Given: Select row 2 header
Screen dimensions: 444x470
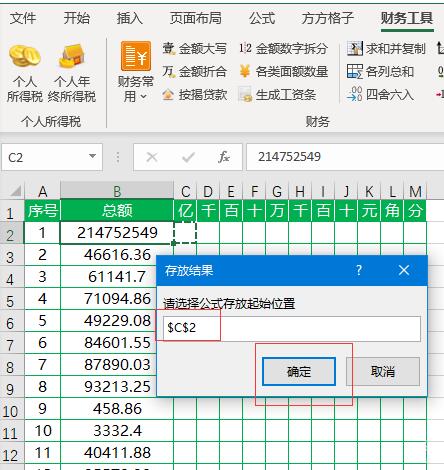Looking at the screenshot, I should 12,234.
